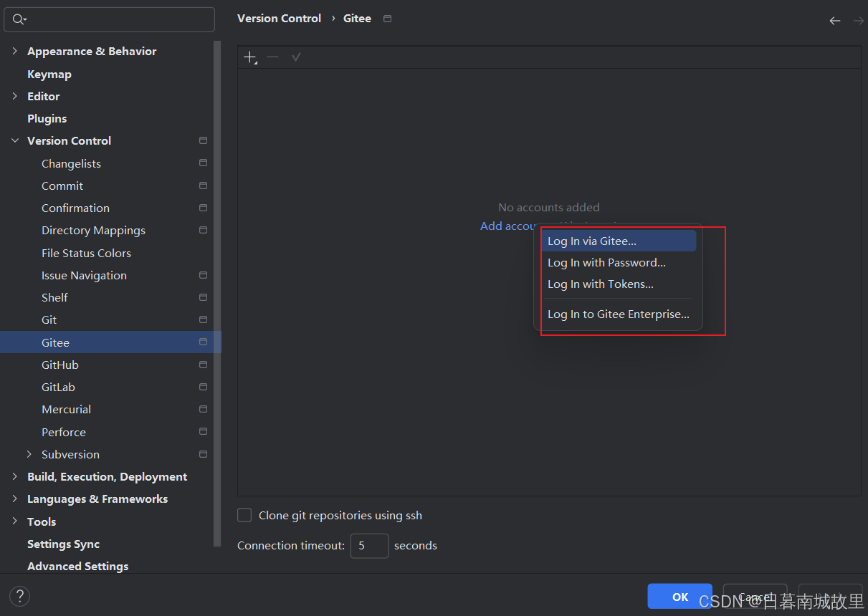
Task: Expand Languages & Frameworks section
Action: coord(14,499)
